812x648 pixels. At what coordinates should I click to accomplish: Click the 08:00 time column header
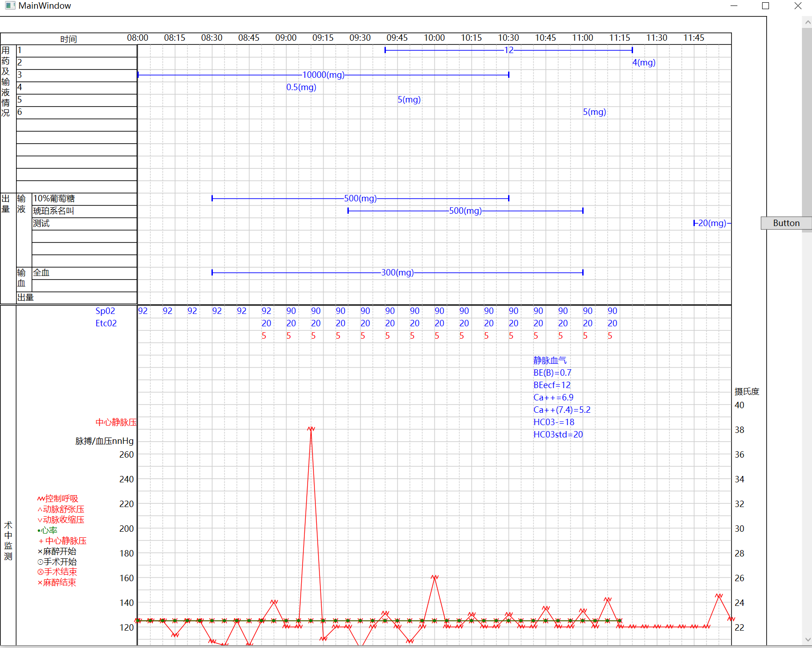coord(138,38)
